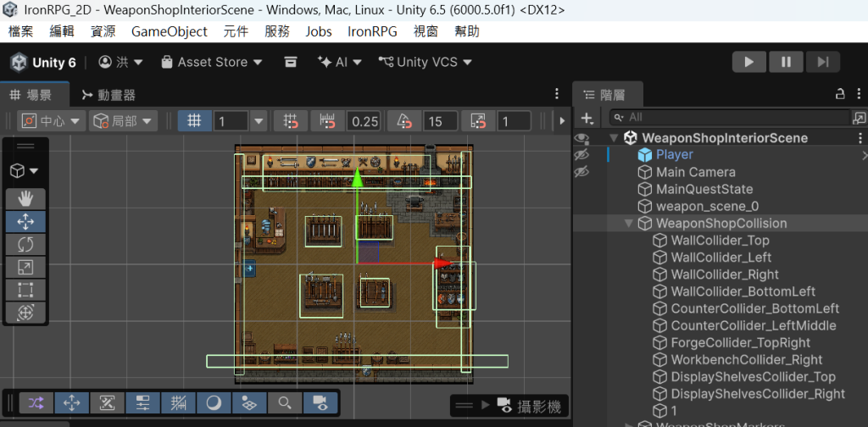Select the Rotate tool
The image size is (868, 427).
click(x=25, y=245)
